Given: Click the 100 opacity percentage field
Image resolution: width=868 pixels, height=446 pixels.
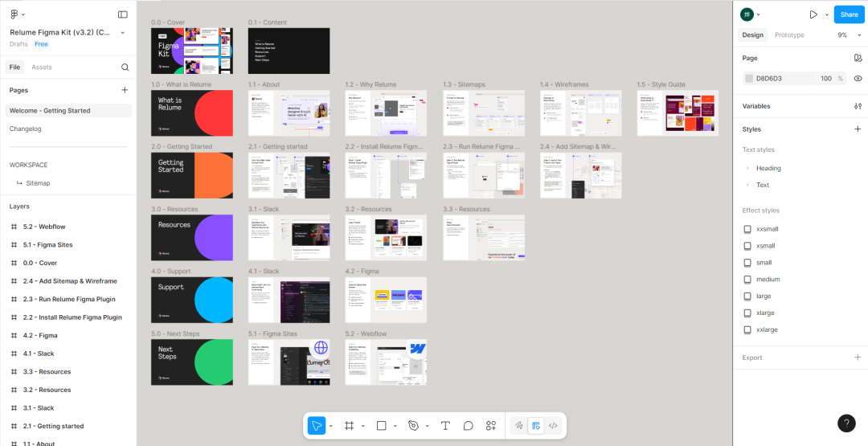Looking at the screenshot, I should [826, 79].
